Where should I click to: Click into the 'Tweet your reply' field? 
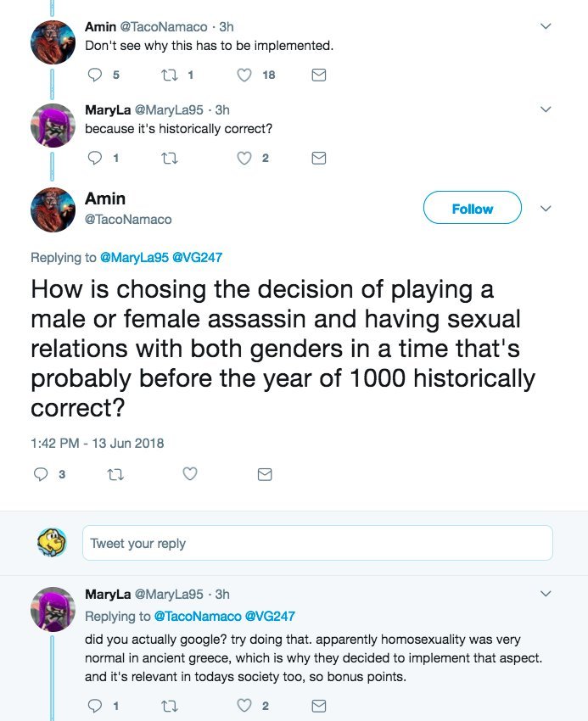pos(317,543)
